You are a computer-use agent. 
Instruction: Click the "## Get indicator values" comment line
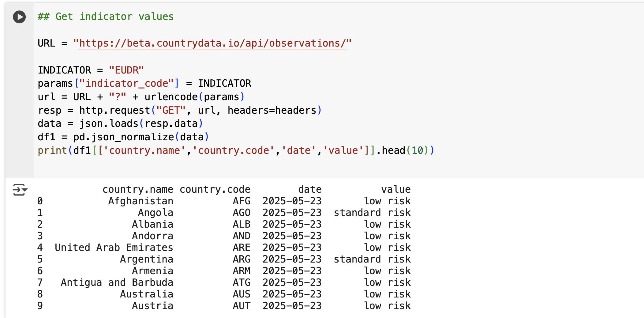[x=106, y=17]
